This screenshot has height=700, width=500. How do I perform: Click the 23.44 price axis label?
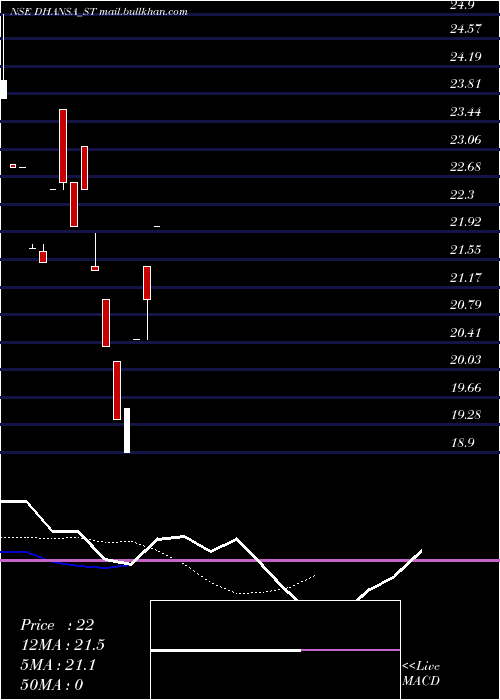point(466,112)
